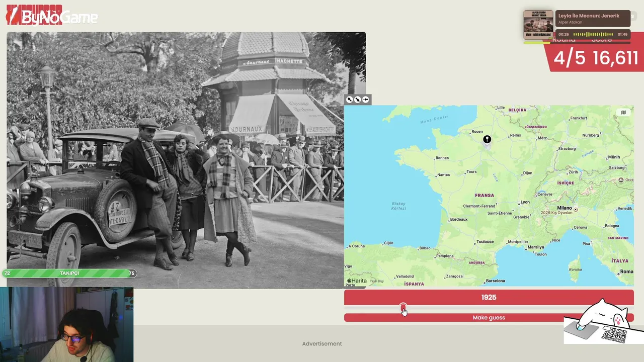Screen dimensions: 644x362
Task: Click Frankfurt on the map
Action: [x=579, y=118]
